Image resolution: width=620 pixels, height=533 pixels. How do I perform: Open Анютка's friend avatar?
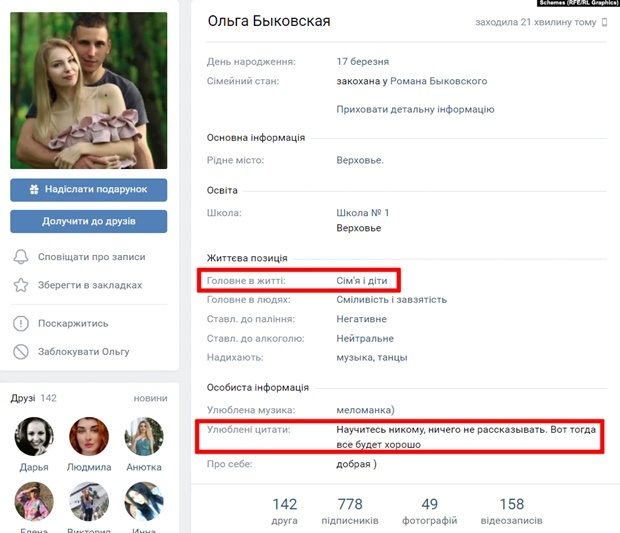143,437
